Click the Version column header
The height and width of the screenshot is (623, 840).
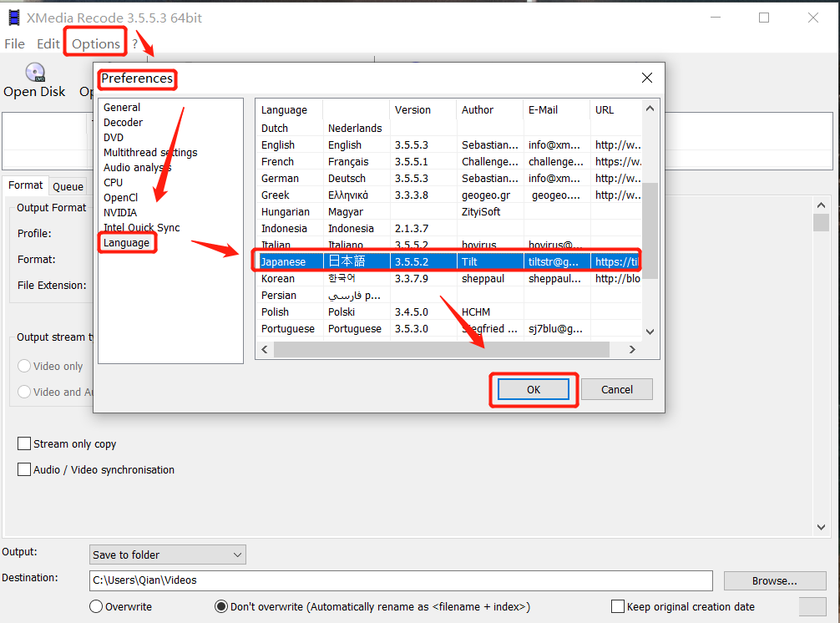pos(423,109)
